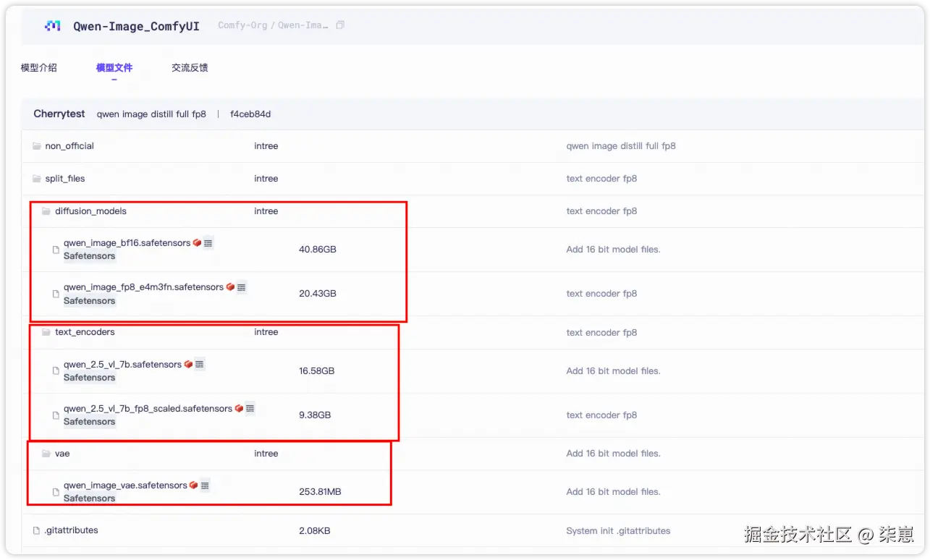Open the list icon after qwen_image_vae.safetensors

tap(206, 485)
